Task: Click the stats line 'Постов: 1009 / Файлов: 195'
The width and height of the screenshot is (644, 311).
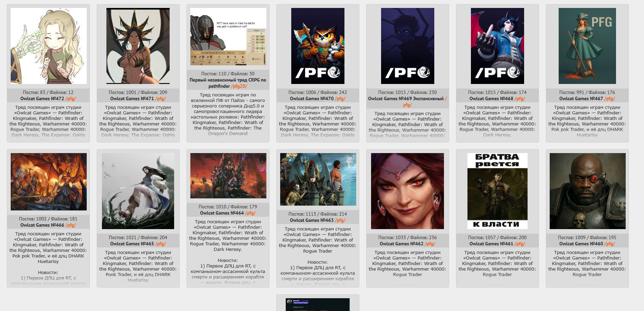Action: coord(587,237)
